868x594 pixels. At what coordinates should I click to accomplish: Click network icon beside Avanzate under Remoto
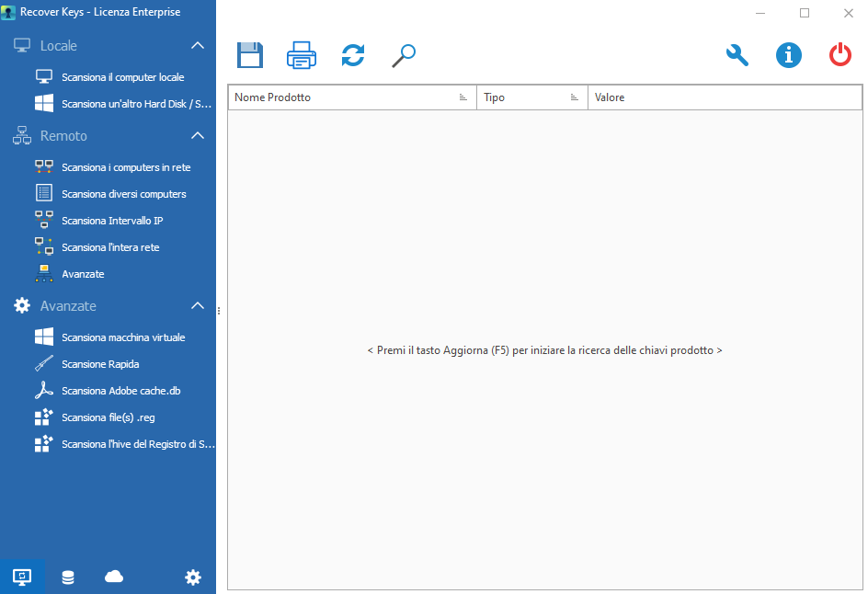44,273
